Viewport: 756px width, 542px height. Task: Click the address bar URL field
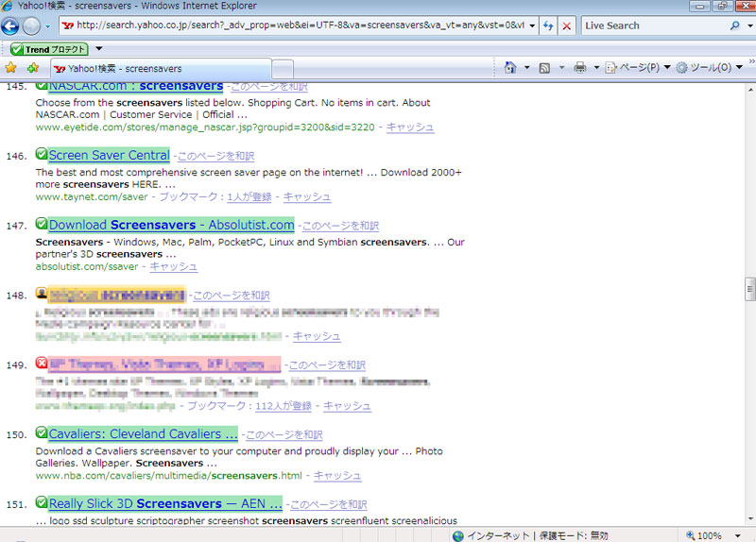pos(300,25)
